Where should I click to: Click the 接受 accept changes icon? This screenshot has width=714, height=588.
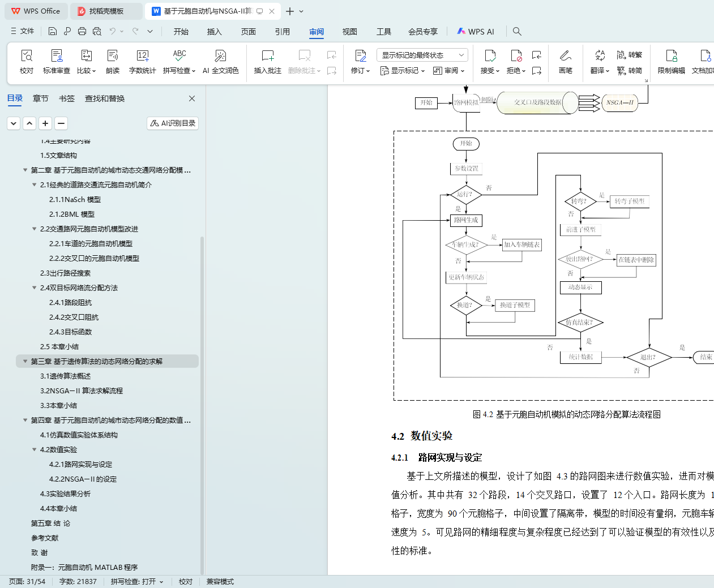[x=490, y=55]
